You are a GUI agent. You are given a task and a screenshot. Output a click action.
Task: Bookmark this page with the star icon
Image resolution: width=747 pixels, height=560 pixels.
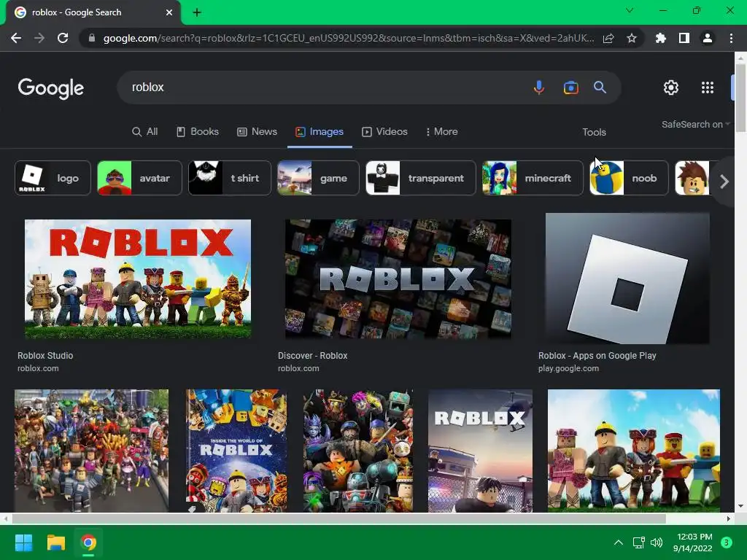[632, 38]
